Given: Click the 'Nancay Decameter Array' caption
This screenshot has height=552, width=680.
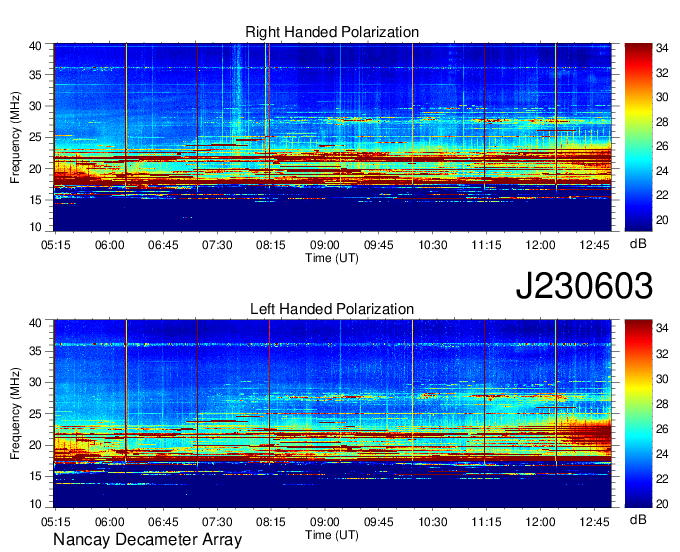Looking at the screenshot, I should coord(147,540).
